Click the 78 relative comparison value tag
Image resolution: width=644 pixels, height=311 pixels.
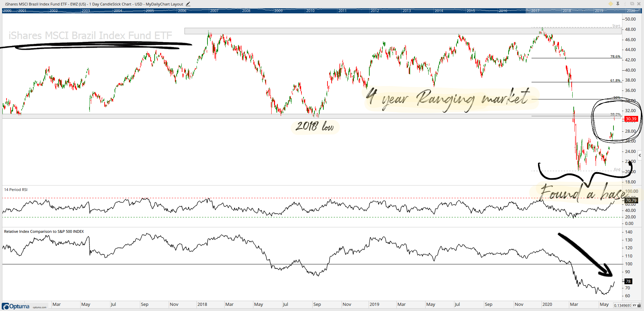[628, 282]
